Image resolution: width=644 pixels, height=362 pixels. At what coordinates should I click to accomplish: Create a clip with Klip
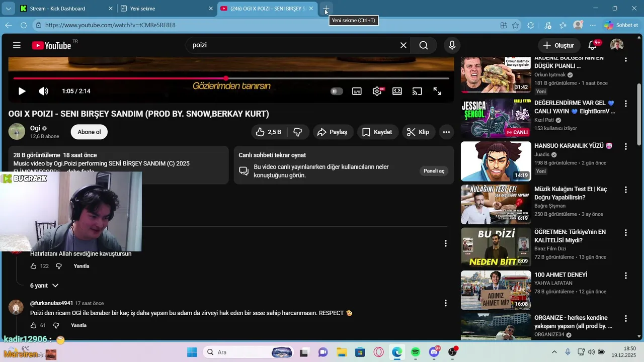point(418,132)
